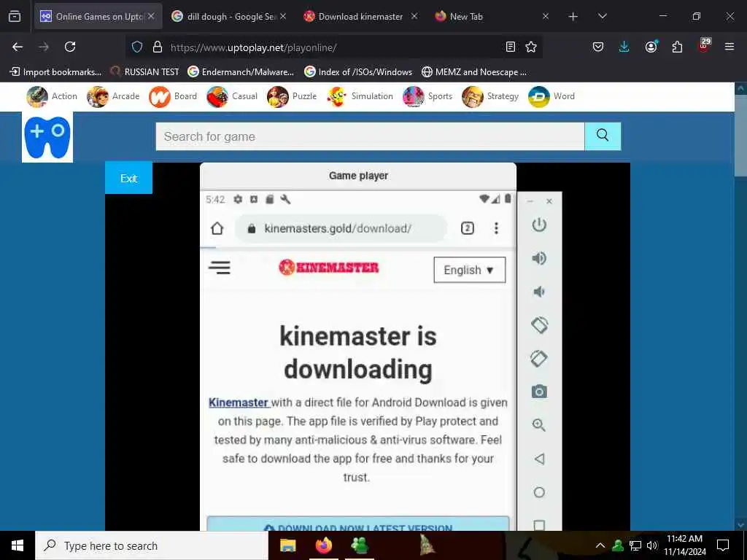Viewport: 747px width, 560px height.
Task: Open RUSSIAN TEST bookmark
Action: coord(145,72)
